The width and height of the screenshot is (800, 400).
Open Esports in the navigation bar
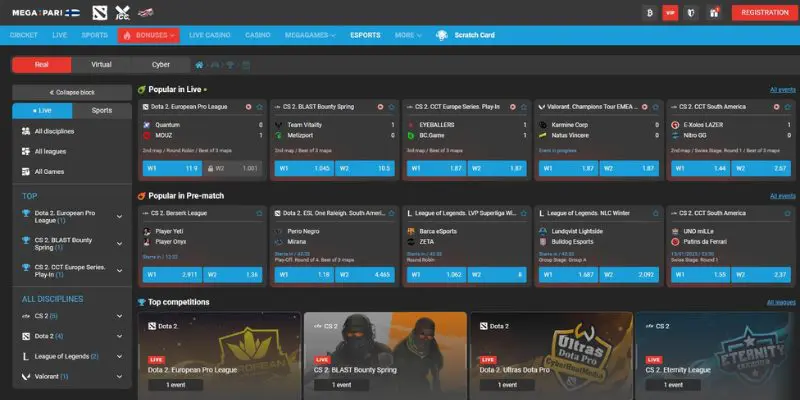click(x=365, y=35)
